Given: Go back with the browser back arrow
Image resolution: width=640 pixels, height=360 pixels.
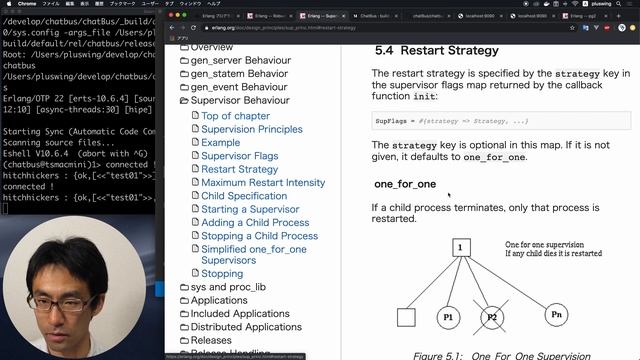Looking at the screenshot, I should click(x=172, y=28).
